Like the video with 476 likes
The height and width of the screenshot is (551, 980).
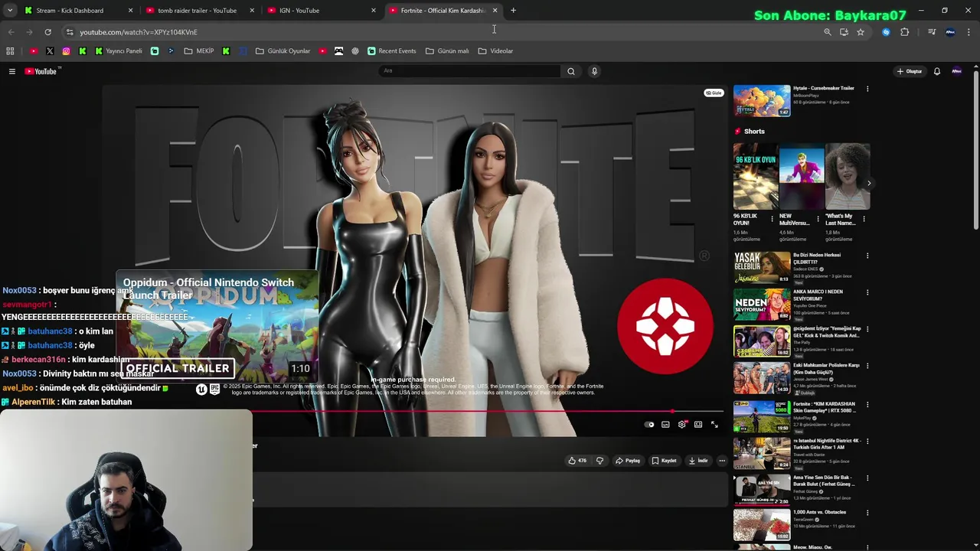(x=577, y=461)
